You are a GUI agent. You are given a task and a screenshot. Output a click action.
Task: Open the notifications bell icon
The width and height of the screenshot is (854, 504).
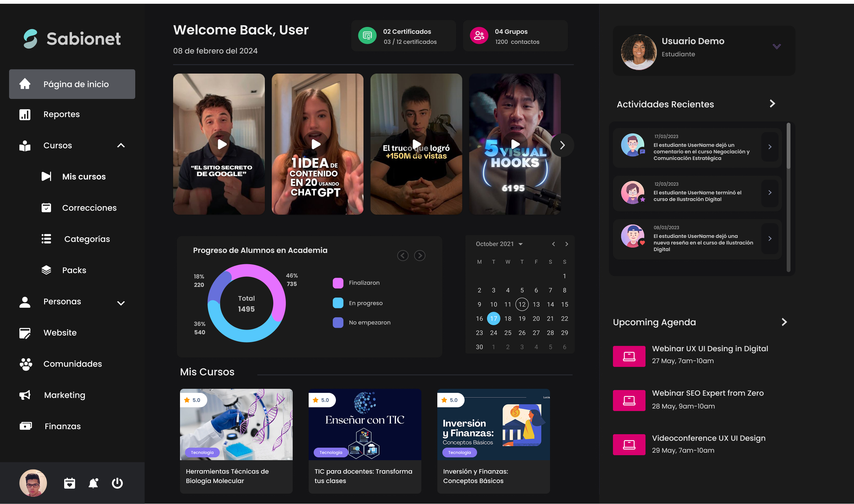(x=93, y=483)
